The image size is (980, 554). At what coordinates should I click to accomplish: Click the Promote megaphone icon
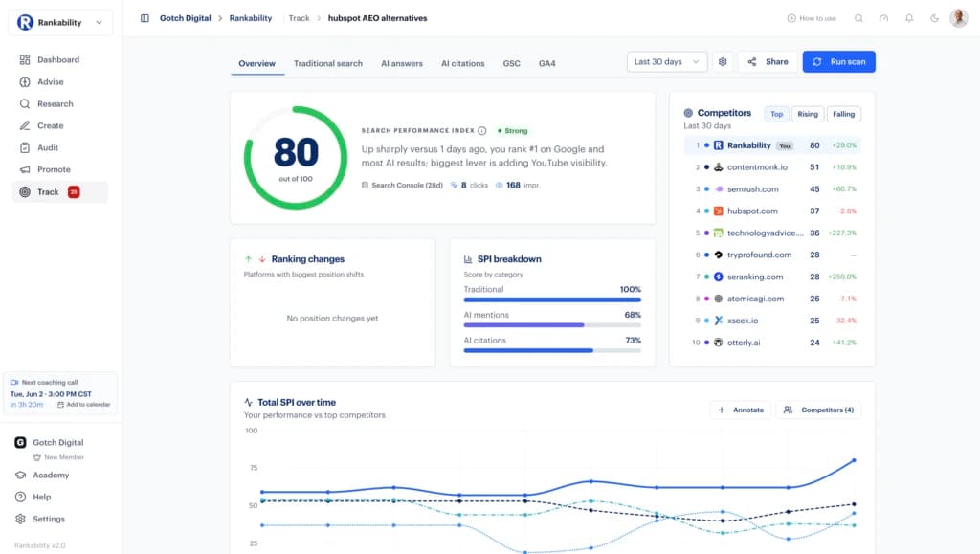pyautogui.click(x=24, y=169)
